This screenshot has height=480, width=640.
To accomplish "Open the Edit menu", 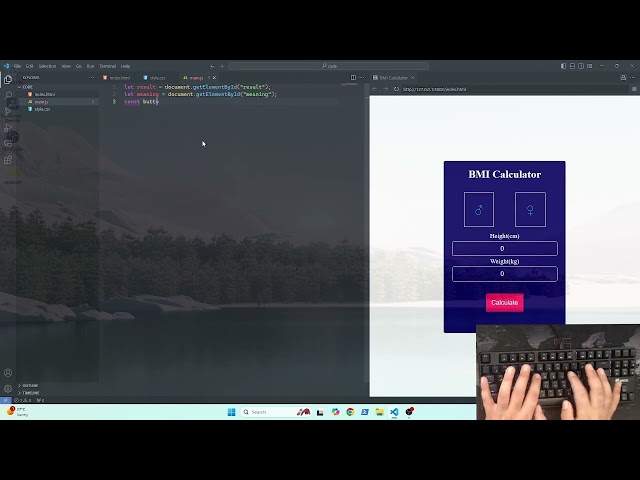I will (x=29, y=66).
